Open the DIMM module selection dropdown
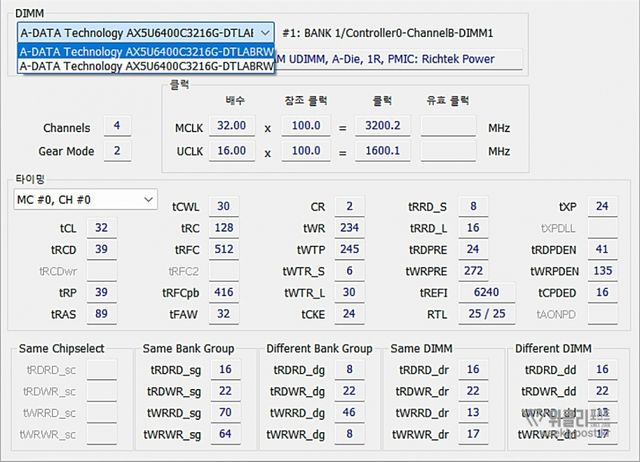The height and width of the screenshot is (462, 640). pyautogui.click(x=145, y=32)
